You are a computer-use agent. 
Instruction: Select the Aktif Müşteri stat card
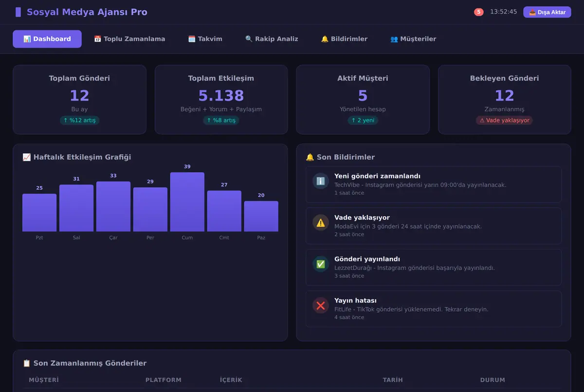click(363, 100)
